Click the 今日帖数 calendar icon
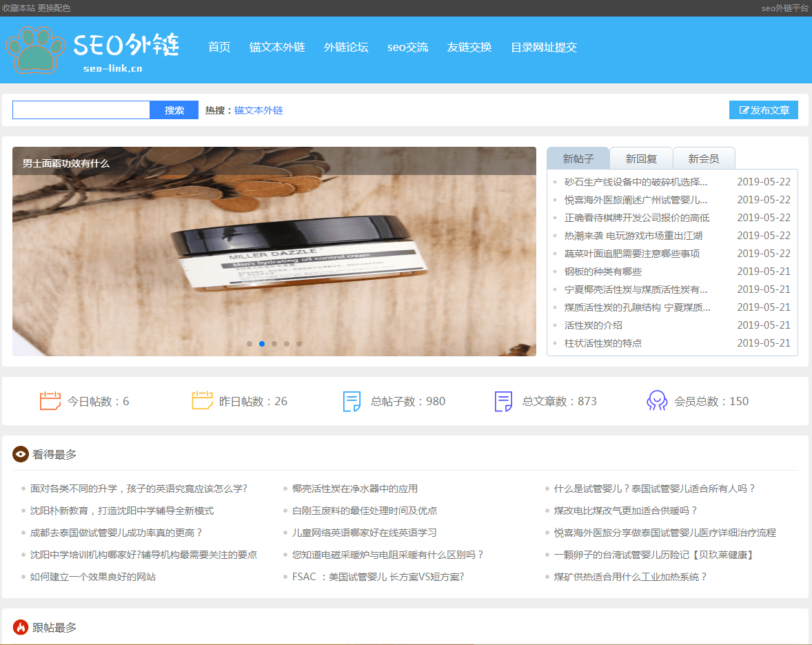Image resolution: width=812 pixels, height=645 pixels. point(50,401)
